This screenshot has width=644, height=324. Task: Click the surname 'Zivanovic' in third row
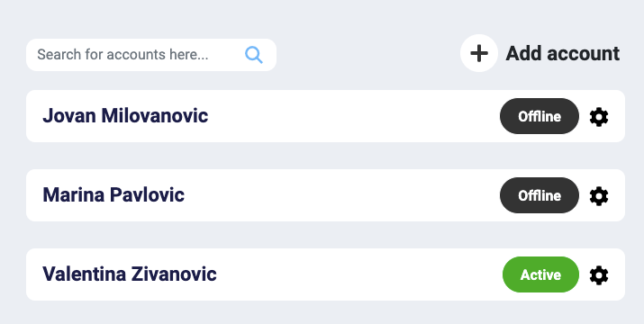(x=174, y=274)
